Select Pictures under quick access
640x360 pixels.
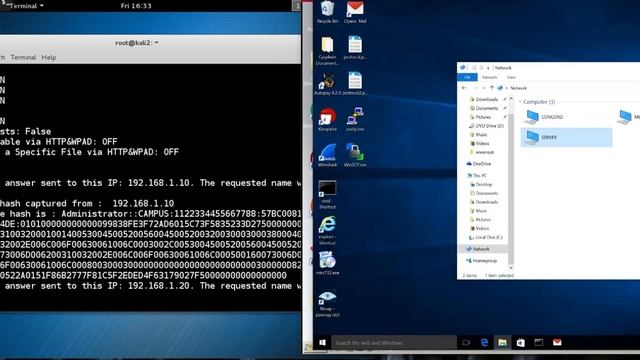point(480,117)
